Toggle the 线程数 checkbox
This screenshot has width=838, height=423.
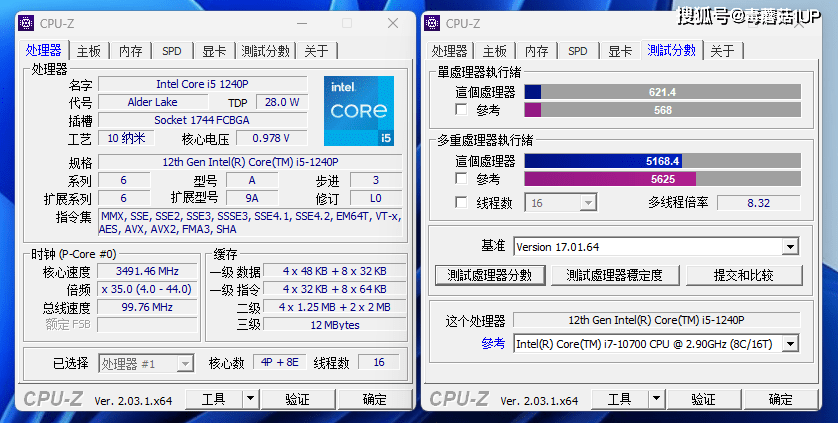point(461,202)
